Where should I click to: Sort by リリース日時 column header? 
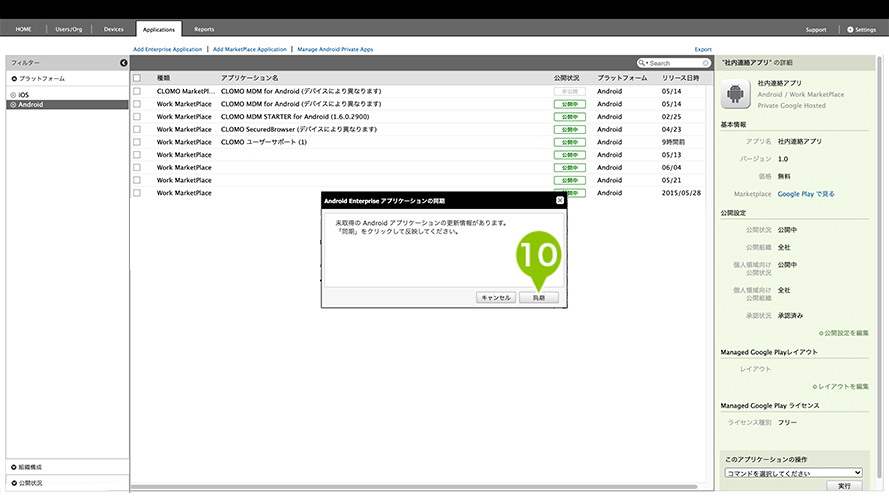680,78
